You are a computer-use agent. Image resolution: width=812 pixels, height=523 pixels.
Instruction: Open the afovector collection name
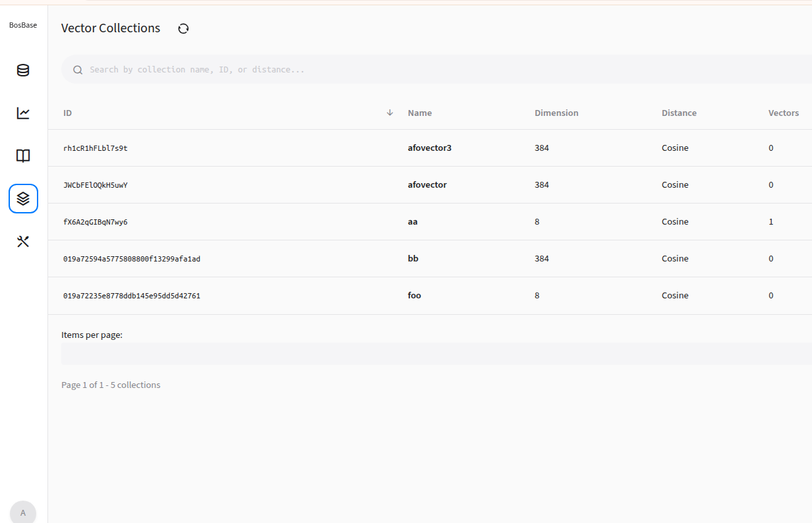[x=427, y=185]
